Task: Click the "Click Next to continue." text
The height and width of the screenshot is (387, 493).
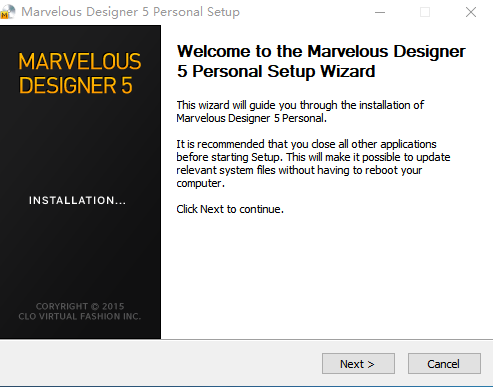Action: (x=230, y=209)
